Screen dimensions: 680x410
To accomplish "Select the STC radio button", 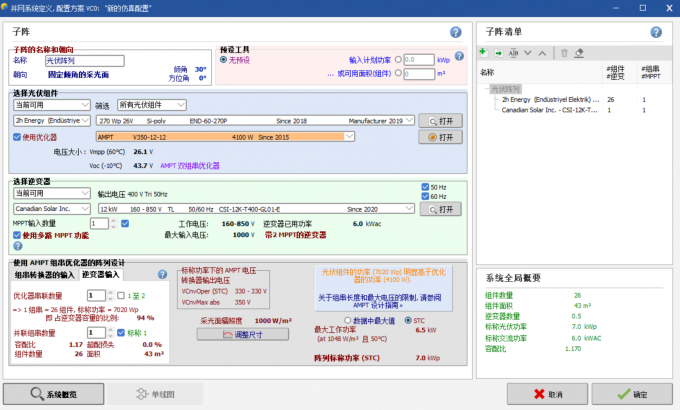I will (x=408, y=320).
